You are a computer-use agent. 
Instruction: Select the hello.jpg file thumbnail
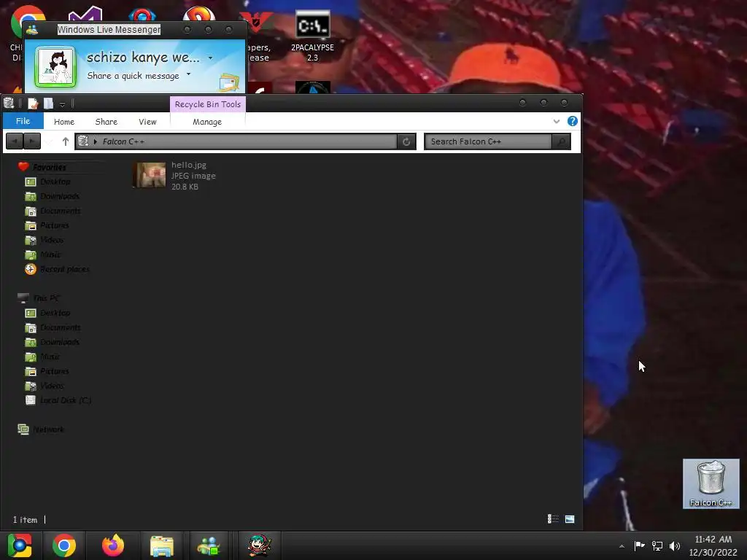click(149, 175)
